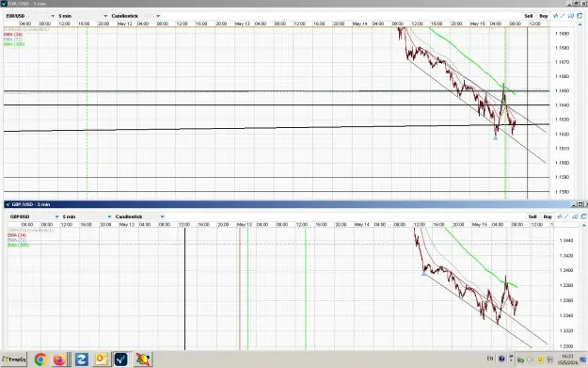Click the up arrow above the EUR/USD price axis

tap(580, 24)
